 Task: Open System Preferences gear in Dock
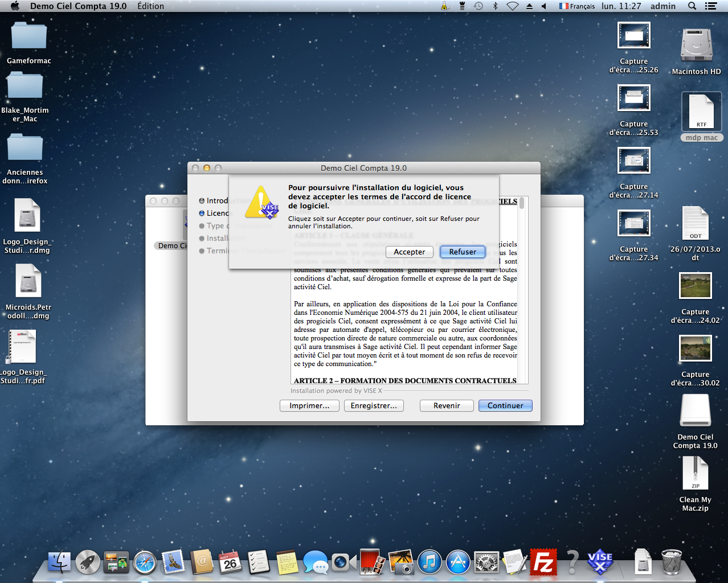pos(486,563)
